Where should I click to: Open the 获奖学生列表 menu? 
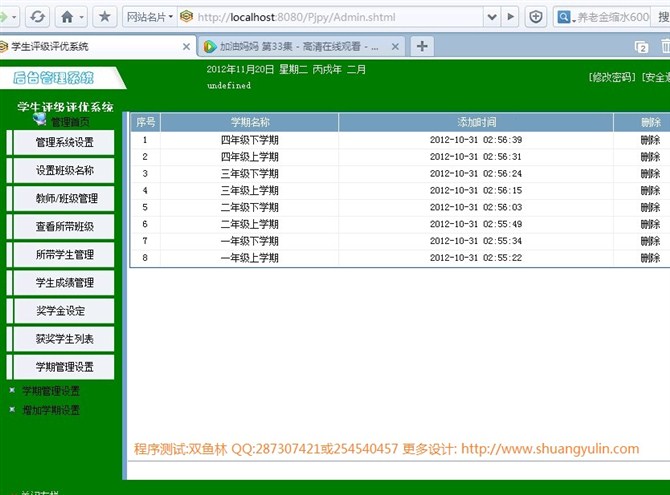point(64,339)
